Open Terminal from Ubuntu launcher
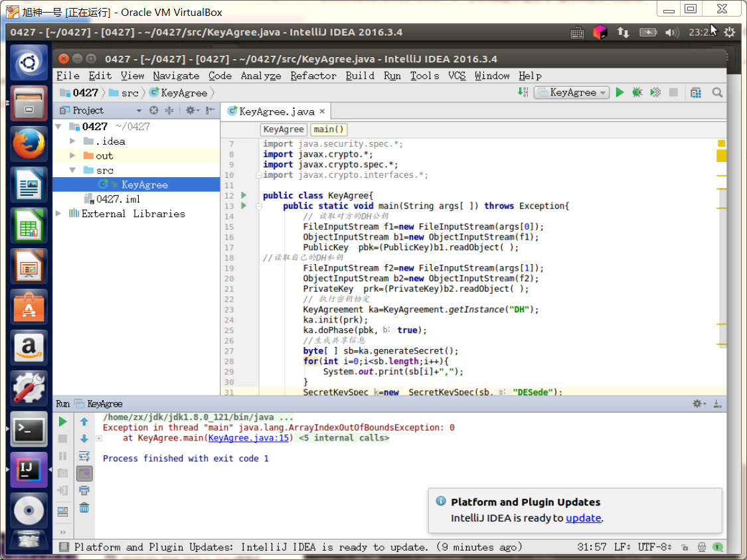The width and height of the screenshot is (747, 560). [x=29, y=430]
